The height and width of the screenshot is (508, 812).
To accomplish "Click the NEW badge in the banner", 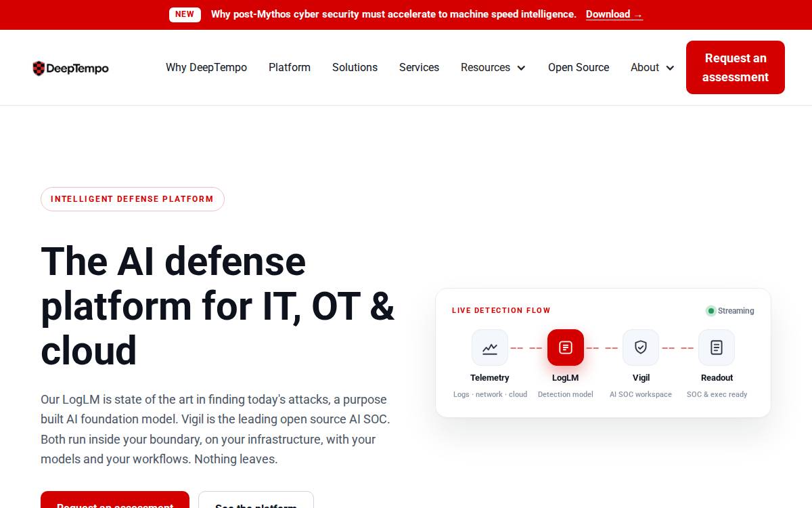I will 185,14.
